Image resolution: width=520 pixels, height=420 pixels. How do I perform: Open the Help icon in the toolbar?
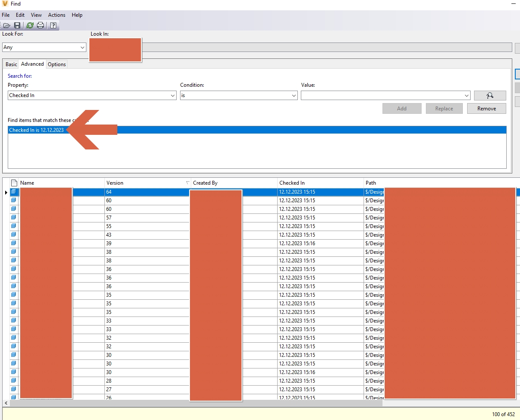[x=53, y=25]
